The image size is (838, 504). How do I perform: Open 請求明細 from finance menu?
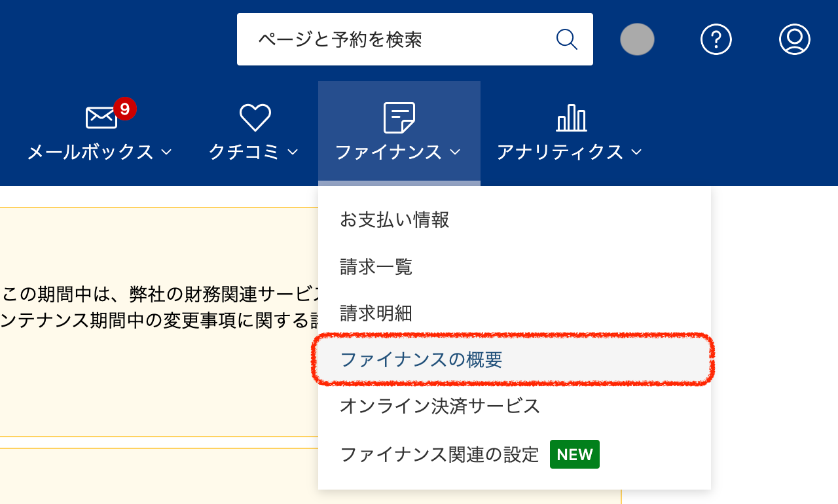click(376, 314)
